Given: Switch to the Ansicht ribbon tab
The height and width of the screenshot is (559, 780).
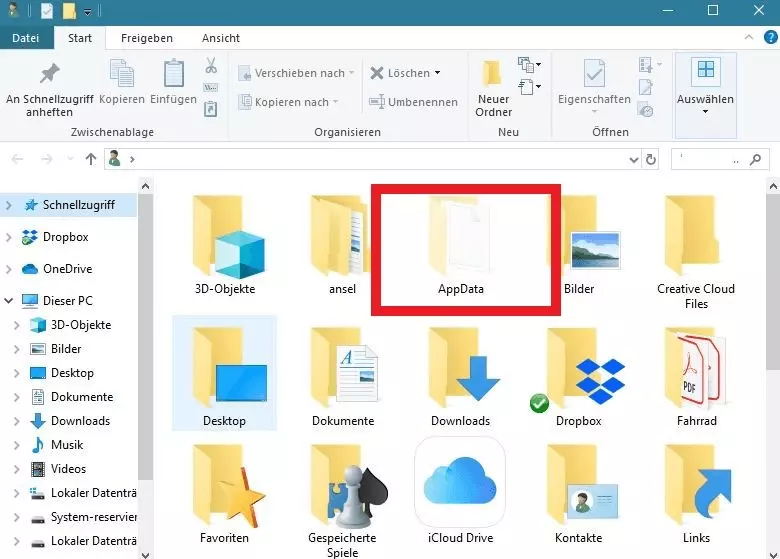Looking at the screenshot, I should pyautogui.click(x=221, y=38).
